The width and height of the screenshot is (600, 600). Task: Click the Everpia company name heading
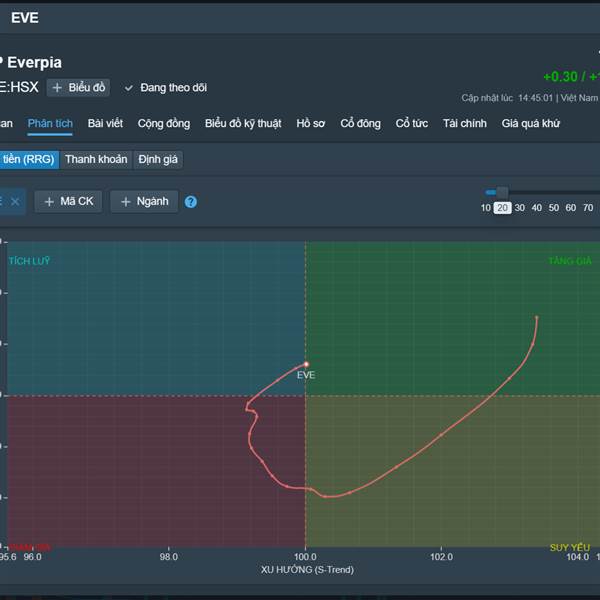click(34, 62)
